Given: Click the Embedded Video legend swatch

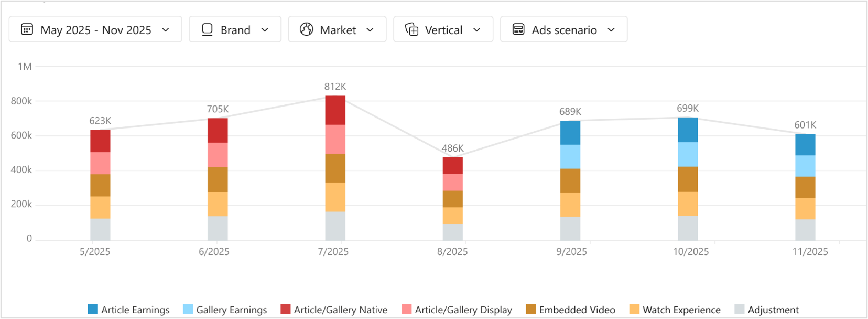Looking at the screenshot, I should tap(531, 310).
